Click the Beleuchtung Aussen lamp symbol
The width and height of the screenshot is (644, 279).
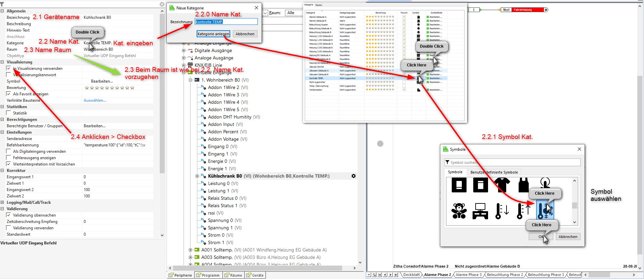[418, 25]
